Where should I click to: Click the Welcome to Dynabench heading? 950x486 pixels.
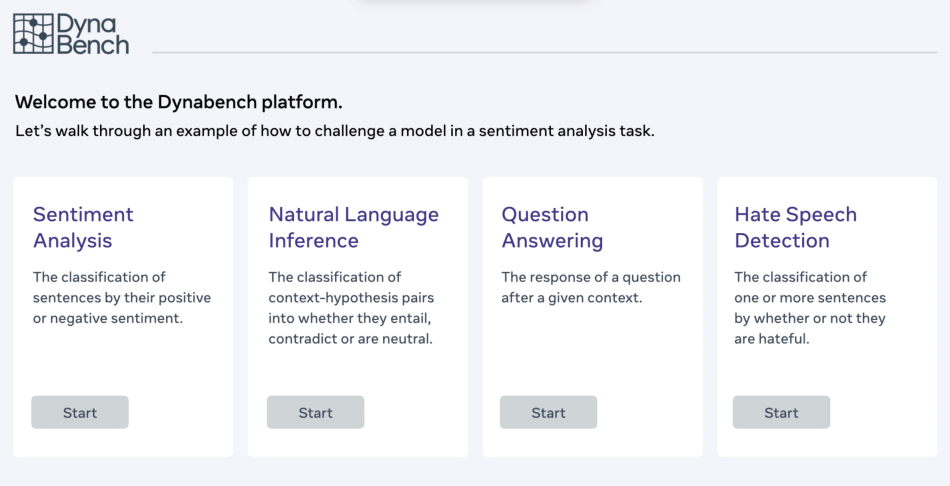[x=179, y=102]
